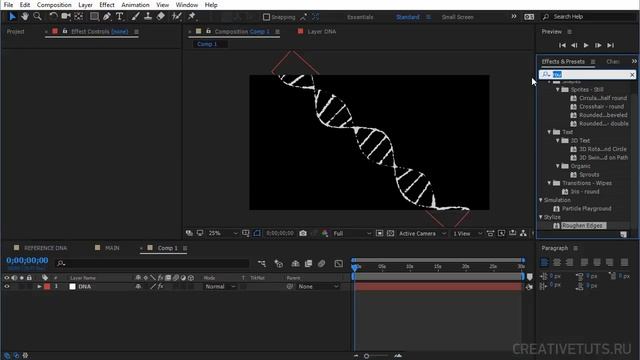
Task: Open the Full resolution dropdown
Action: [x=352, y=233]
